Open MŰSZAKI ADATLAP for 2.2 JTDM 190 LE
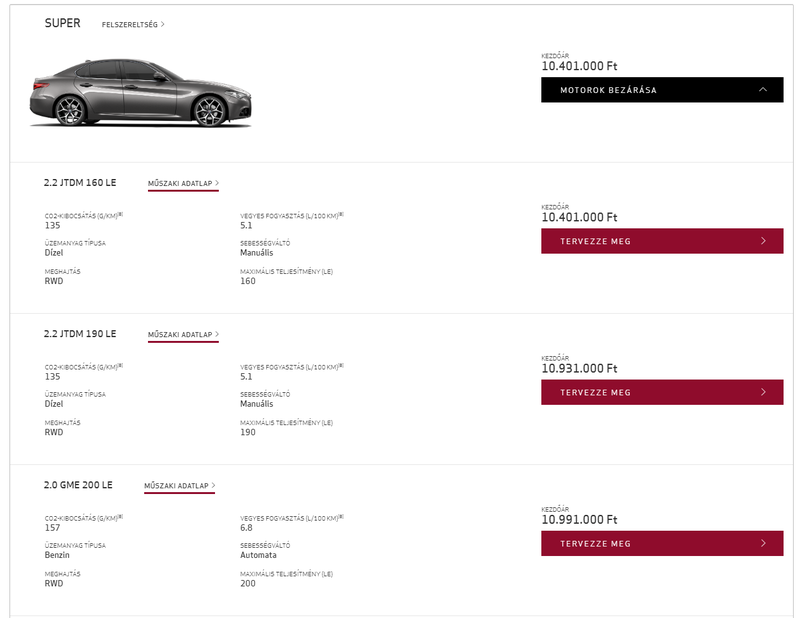This screenshot has height=618, width=800. pyautogui.click(x=183, y=334)
